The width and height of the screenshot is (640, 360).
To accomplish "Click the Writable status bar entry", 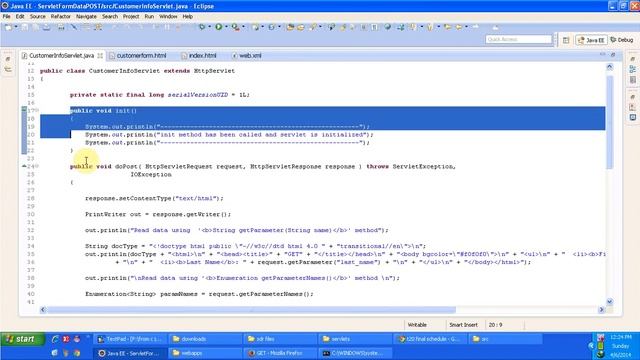I will [x=417, y=325].
